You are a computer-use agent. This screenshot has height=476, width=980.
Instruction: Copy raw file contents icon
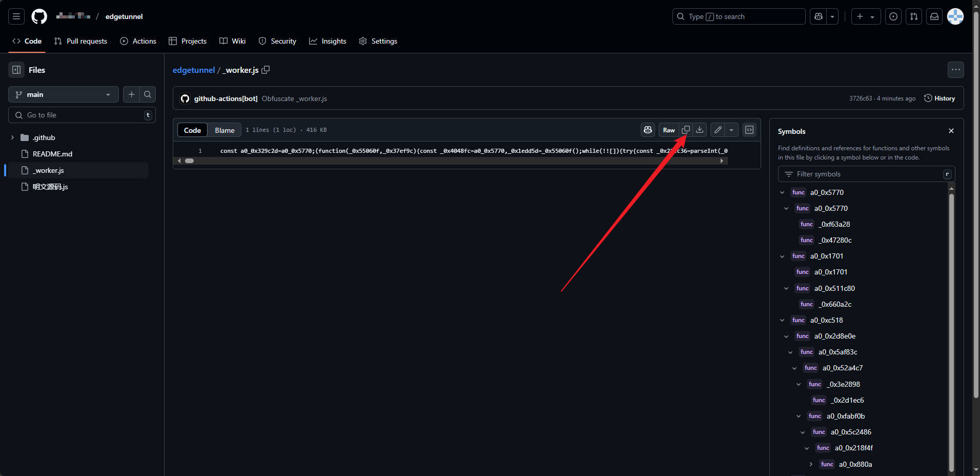click(686, 130)
